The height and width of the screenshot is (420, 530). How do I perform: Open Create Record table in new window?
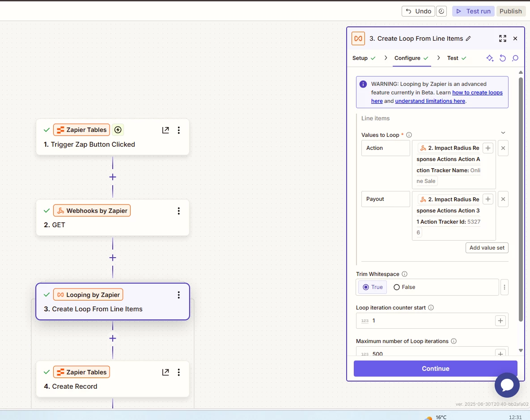pos(165,372)
